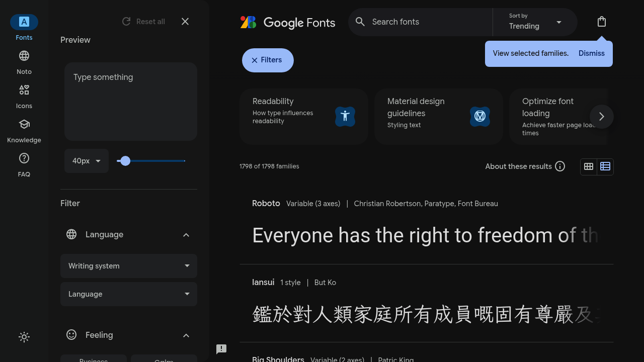Toggle light theme with the sun icon
Screen dimensions: 644x362
(x=24, y=337)
